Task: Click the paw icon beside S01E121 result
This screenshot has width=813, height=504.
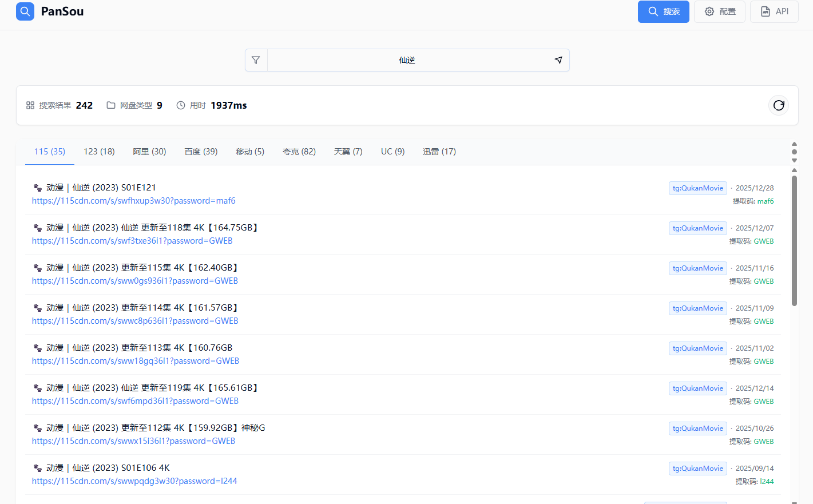Action: [x=38, y=188]
